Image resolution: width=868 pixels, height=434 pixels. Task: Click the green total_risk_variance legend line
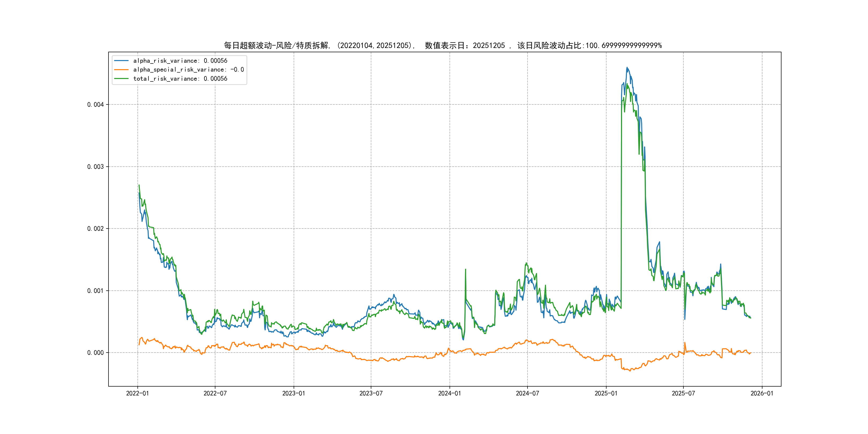click(x=121, y=78)
